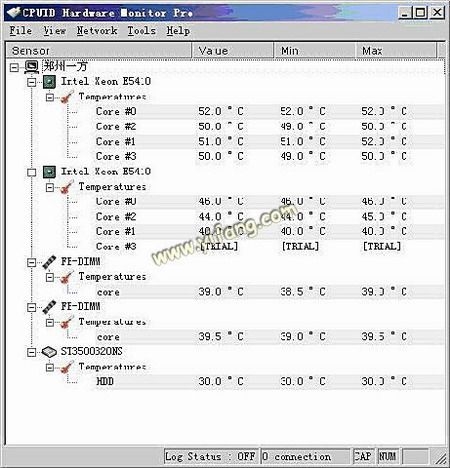450x468 pixels.
Task: Click the first Intel Xeon CPU chip icon
Action: coord(49,82)
